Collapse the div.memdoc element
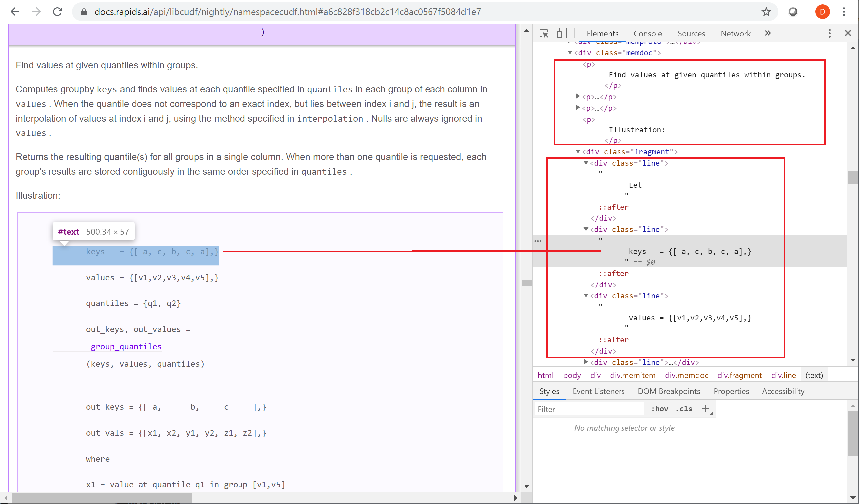Image resolution: width=859 pixels, height=504 pixels. [570, 53]
